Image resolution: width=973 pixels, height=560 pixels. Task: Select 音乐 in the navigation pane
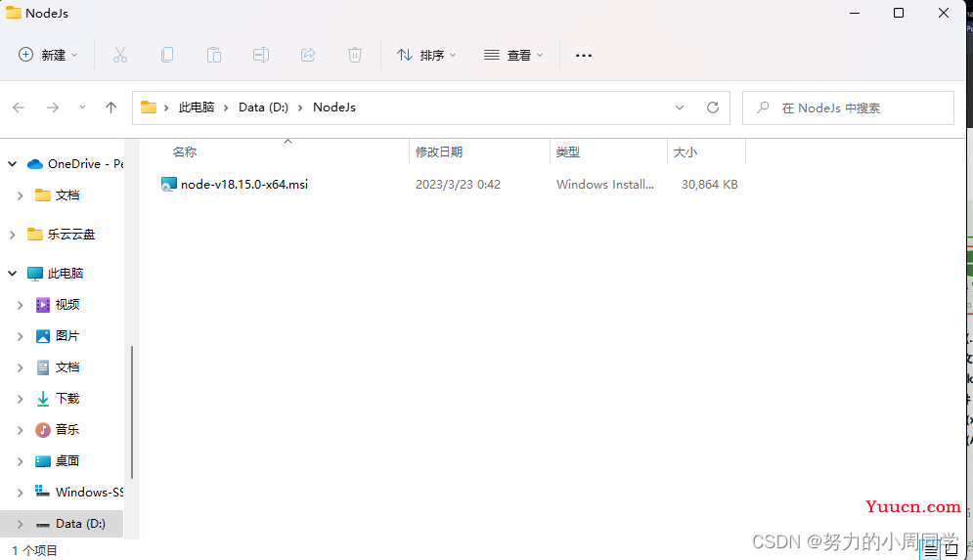[x=67, y=429]
